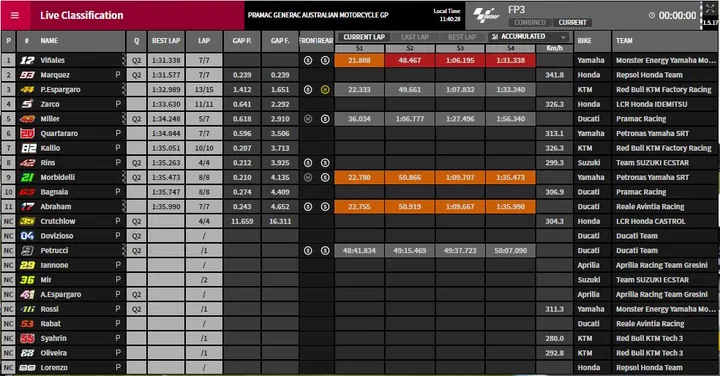
Task: Click the Lorenzo rider name
Action: (x=54, y=368)
